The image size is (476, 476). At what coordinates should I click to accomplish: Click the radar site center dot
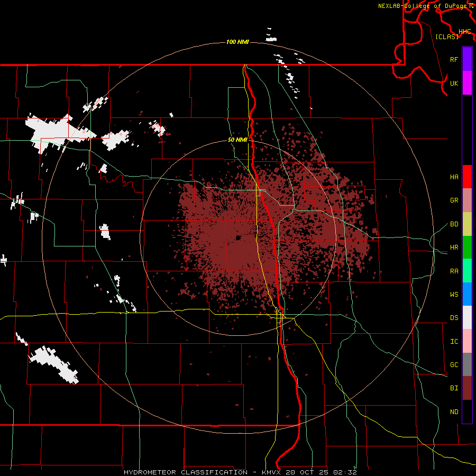point(238,237)
